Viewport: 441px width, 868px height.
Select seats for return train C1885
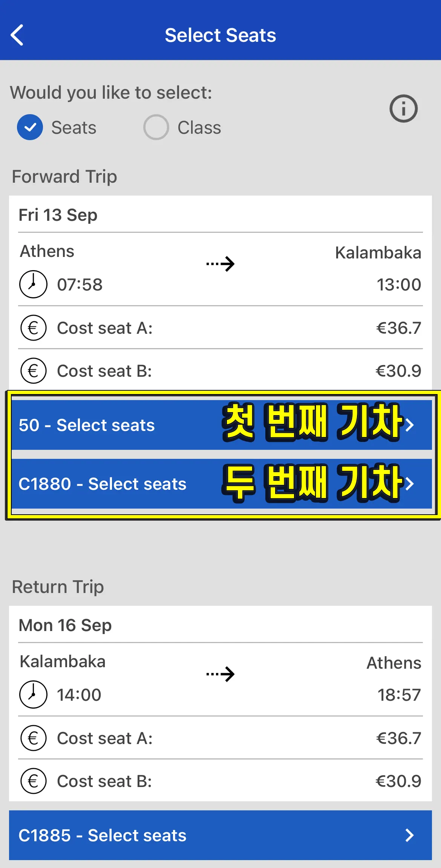(103, 835)
